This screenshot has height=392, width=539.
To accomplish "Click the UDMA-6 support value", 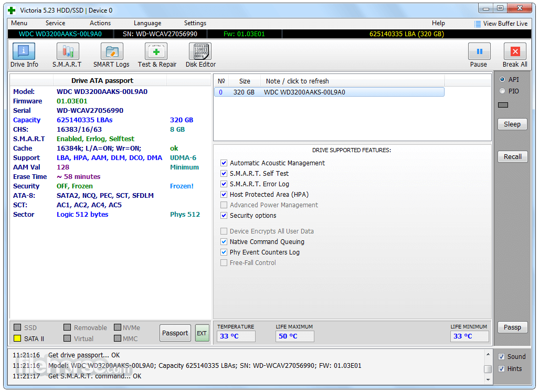I will pos(183,158).
